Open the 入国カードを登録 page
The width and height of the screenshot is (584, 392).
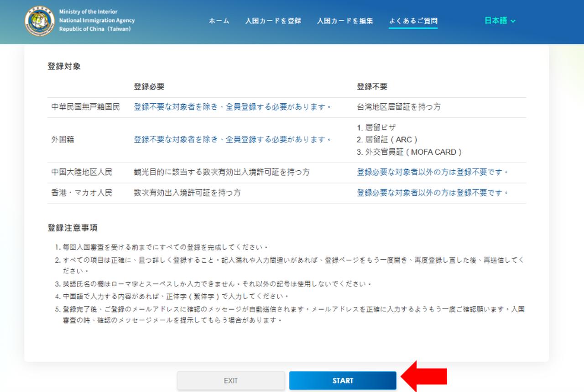(x=274, y=21)
